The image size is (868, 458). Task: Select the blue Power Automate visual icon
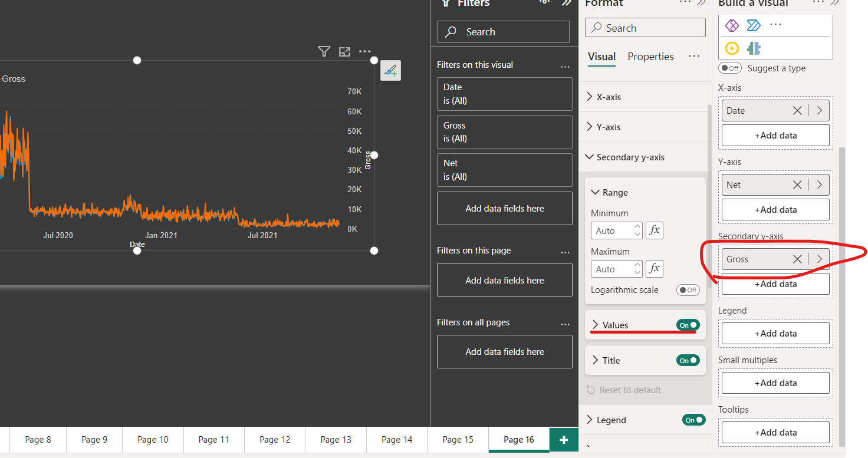[x=754, y=25]
